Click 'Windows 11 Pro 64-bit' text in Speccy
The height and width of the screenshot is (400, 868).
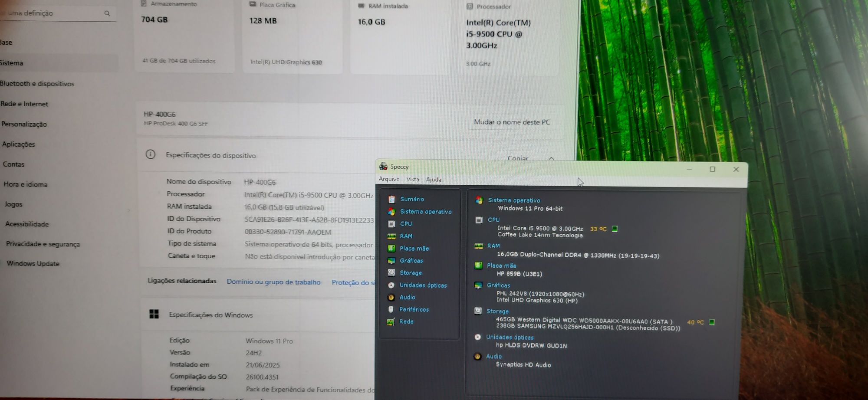530,208
